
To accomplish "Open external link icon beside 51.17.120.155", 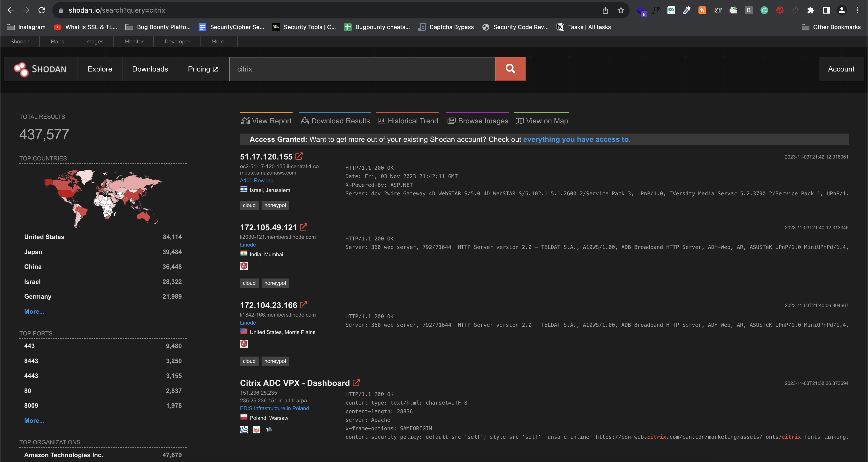I will [299, 156].
